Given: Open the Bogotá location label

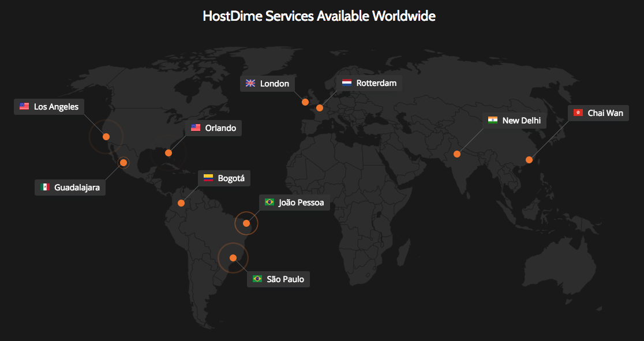Looking at the screenshot, I should 224,178.
